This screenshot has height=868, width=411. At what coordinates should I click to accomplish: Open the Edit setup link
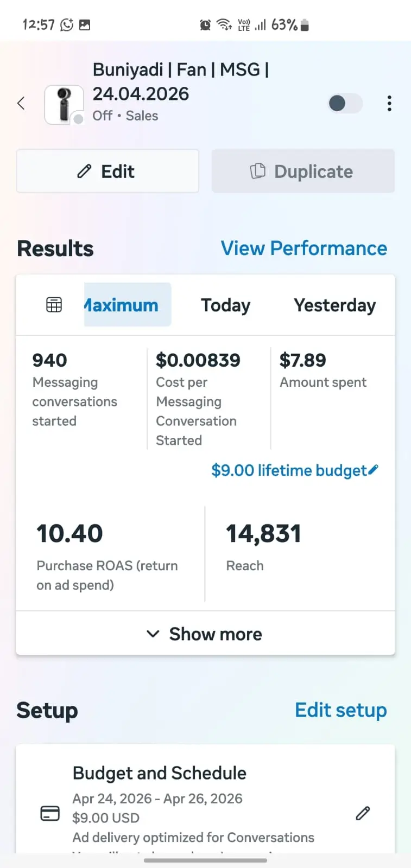(x=341, y=710)
